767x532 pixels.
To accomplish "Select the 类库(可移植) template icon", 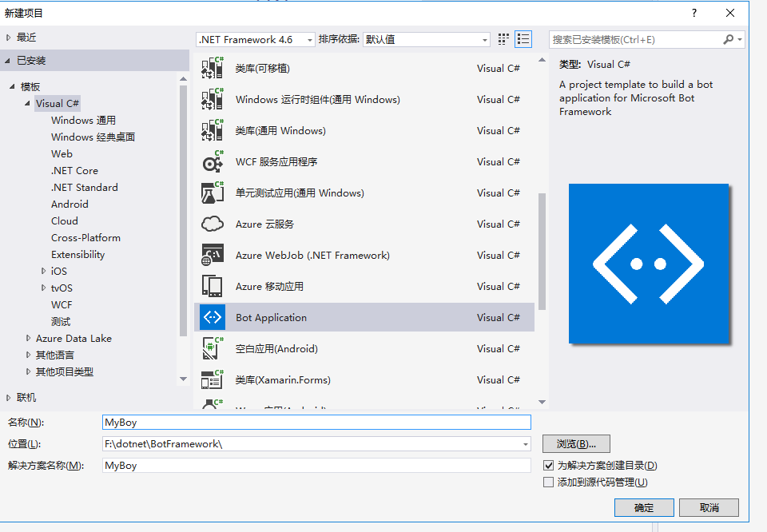I will click(x=213, y=68).
